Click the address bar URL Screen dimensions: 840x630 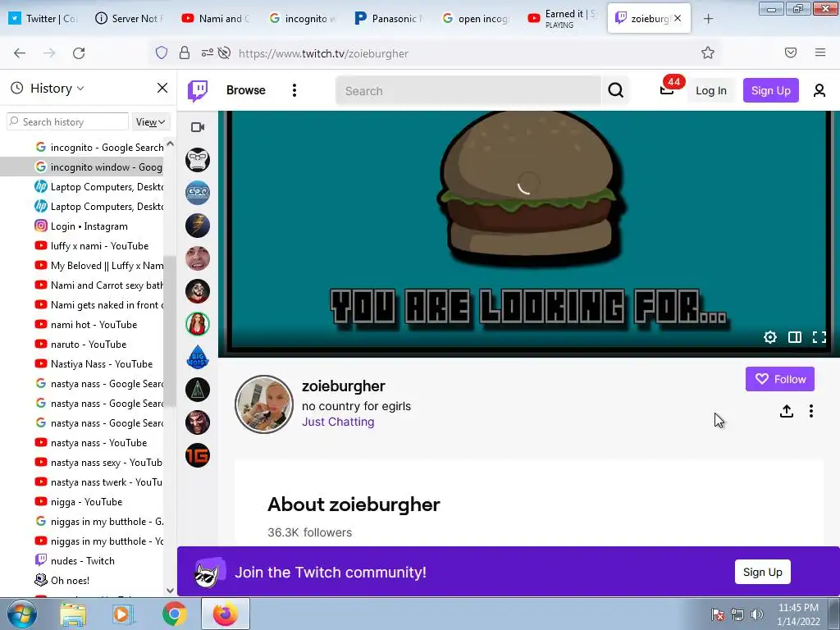[x=323, y=53]
